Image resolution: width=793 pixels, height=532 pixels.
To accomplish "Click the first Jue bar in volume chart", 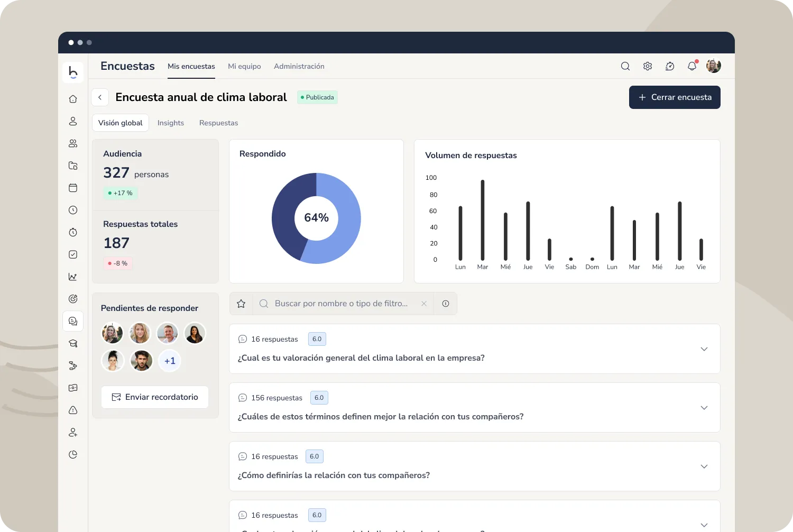I will [x=528, y=231].
